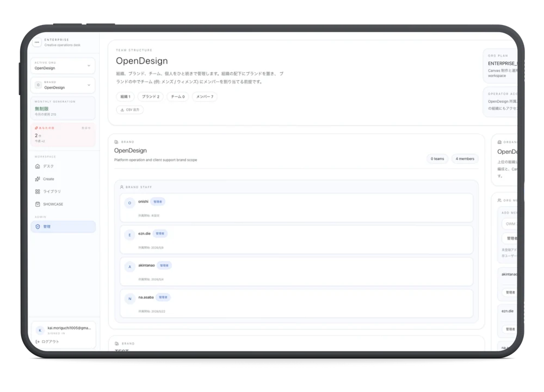Viewport: 544px width, 392px height.
Task: Click the Brand Staff person icon
Action: 122,187
